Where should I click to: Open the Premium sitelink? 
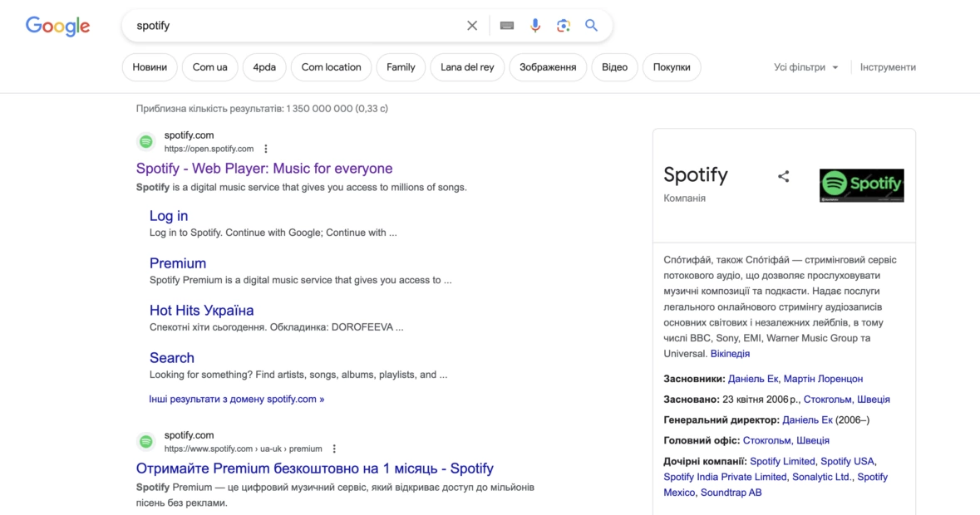[x=178, y=263]
